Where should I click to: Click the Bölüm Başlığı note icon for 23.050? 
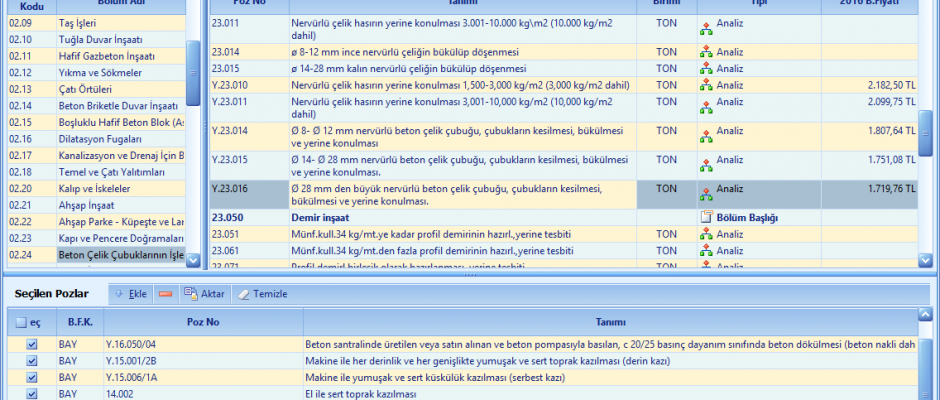pos(706,217)
